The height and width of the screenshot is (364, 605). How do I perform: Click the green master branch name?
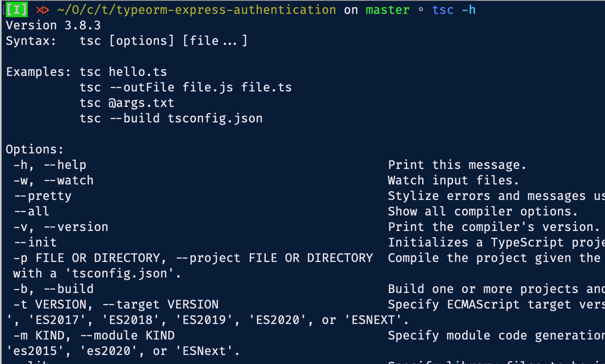(387, 10)
